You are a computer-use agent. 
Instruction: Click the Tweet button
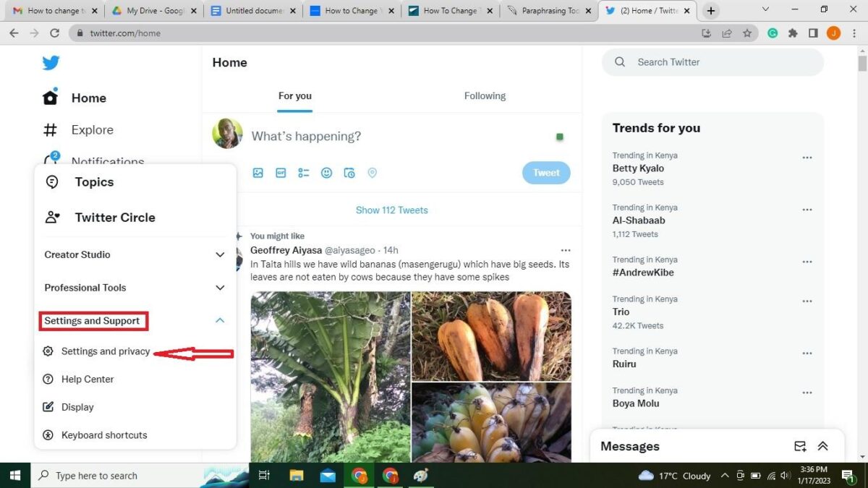[546, 173]
